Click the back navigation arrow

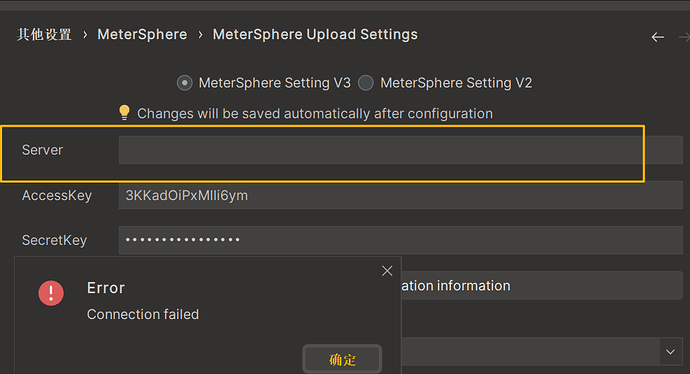pyautogui.click(x=657, y=37)
